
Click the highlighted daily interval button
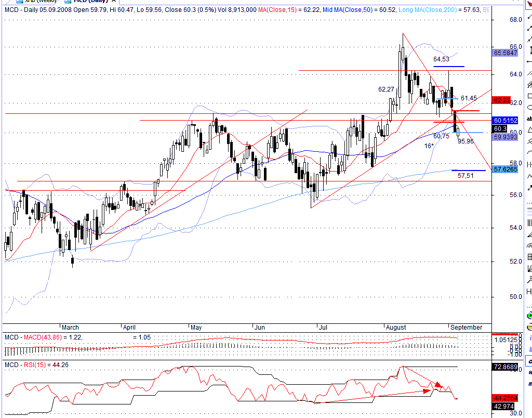(529, 361)
